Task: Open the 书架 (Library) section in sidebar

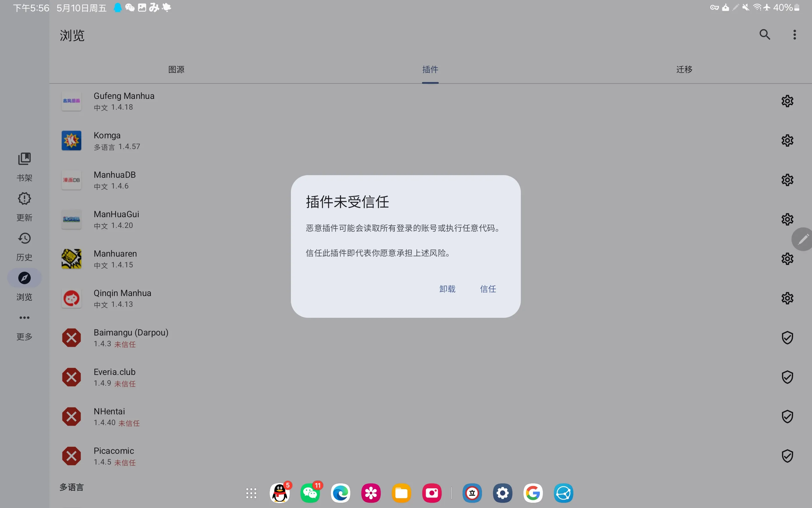Action: [24, 166]
